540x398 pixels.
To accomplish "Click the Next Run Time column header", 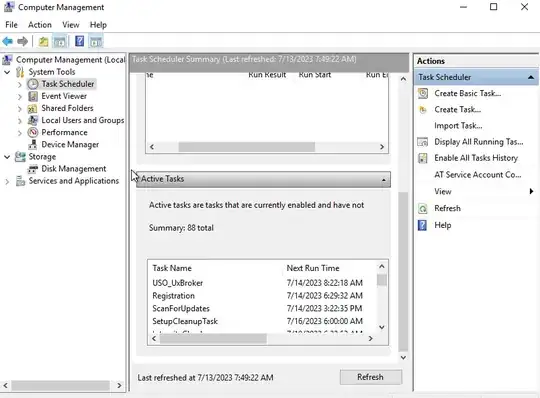I will coord(313,268).
